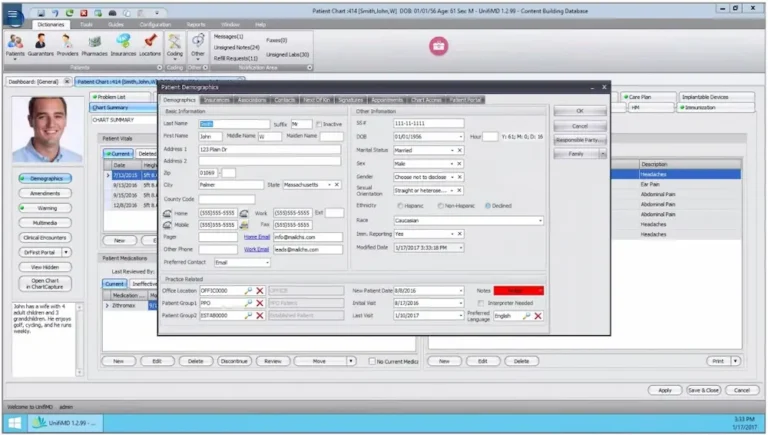The width and height of the screenshot is (768, 435).
Task: Select the Non-Hispanic ethnicity radio button
Action: [440, 206]
